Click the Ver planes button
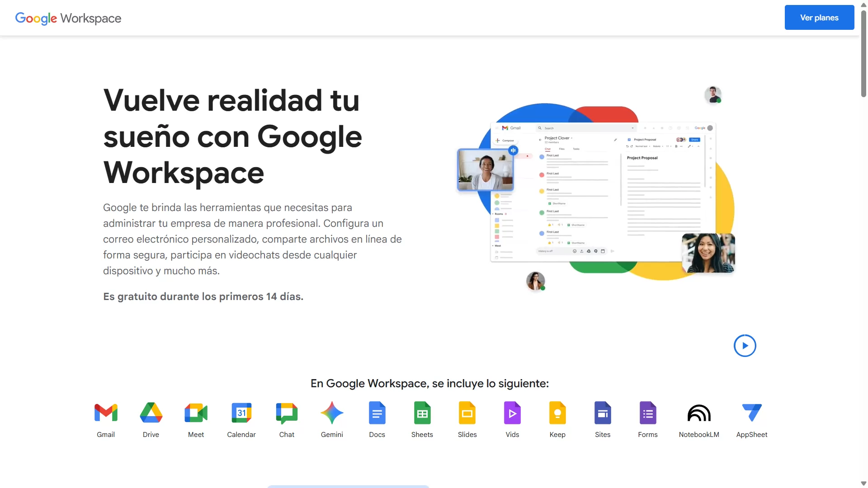 (819, 17)
